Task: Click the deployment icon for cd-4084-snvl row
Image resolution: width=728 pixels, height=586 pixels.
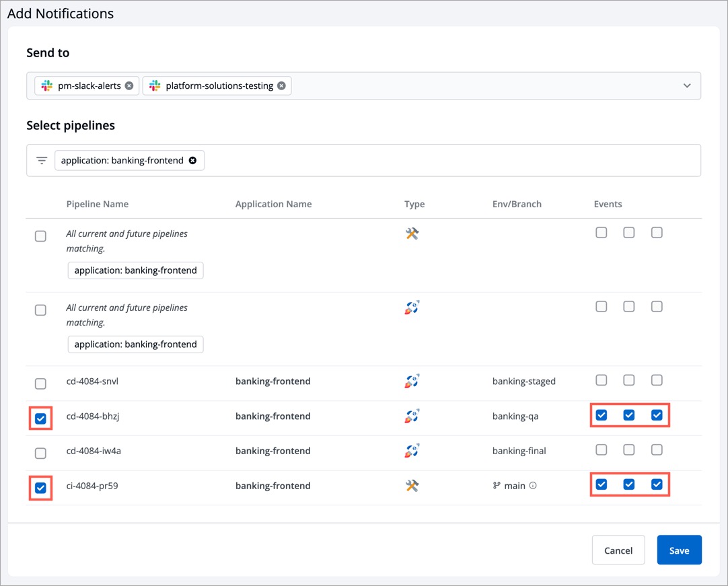Action: click(x=411, y=380)
